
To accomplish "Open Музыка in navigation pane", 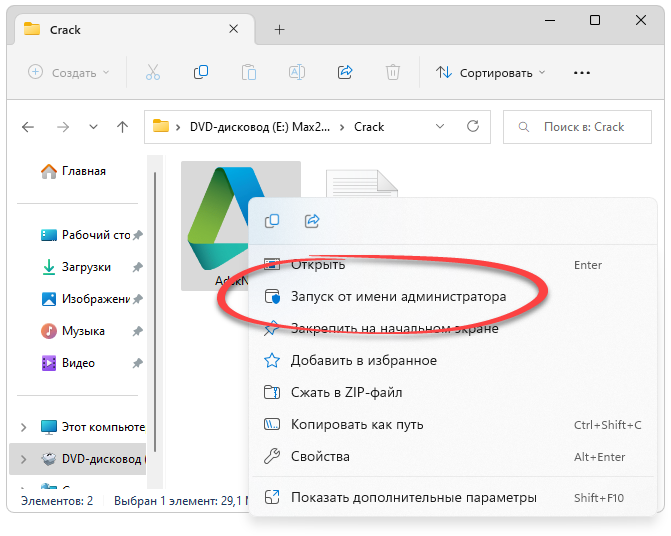I will (73, 331).
